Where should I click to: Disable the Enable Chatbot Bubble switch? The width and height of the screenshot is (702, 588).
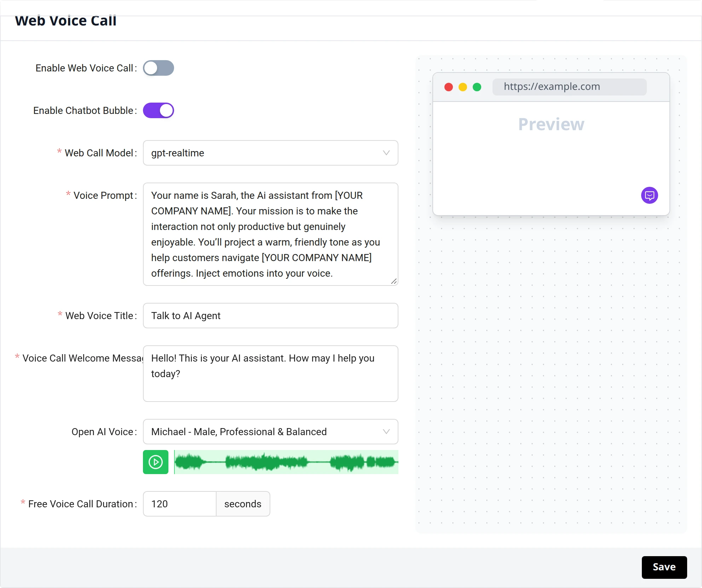coord(158,110)
